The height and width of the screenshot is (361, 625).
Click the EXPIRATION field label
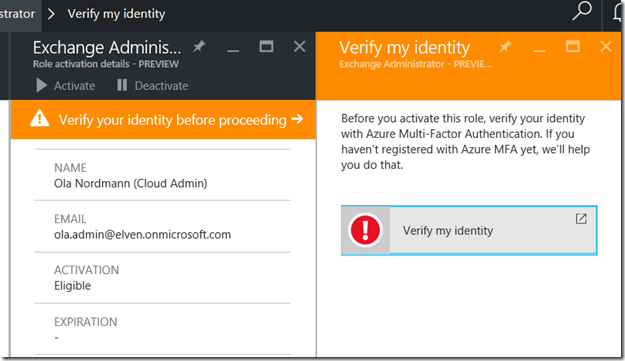tap(86, 322)
